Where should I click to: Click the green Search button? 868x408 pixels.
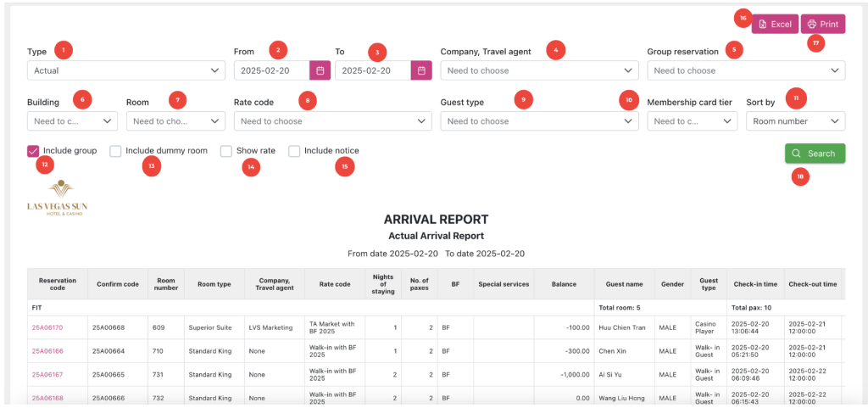click(815, 154)
